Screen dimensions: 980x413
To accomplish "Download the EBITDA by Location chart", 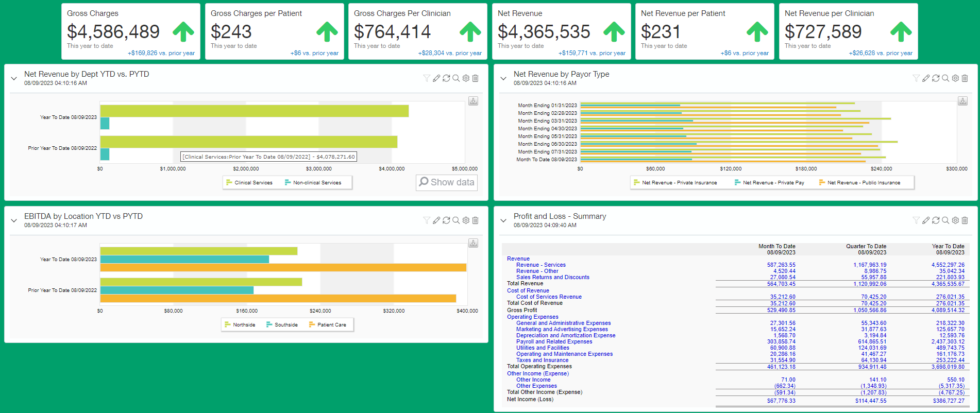I will point(473,243).
